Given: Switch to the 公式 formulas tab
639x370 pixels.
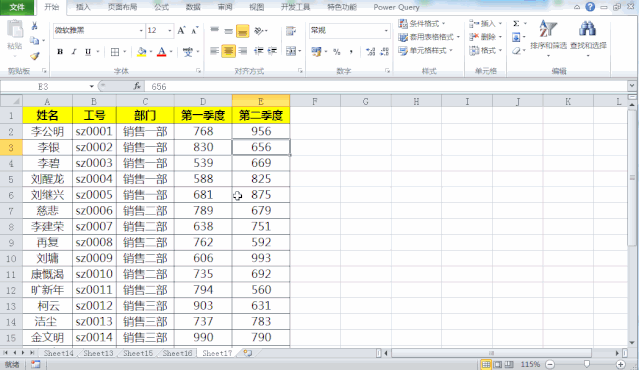Looking at the screenshot, I should point(162,7).
